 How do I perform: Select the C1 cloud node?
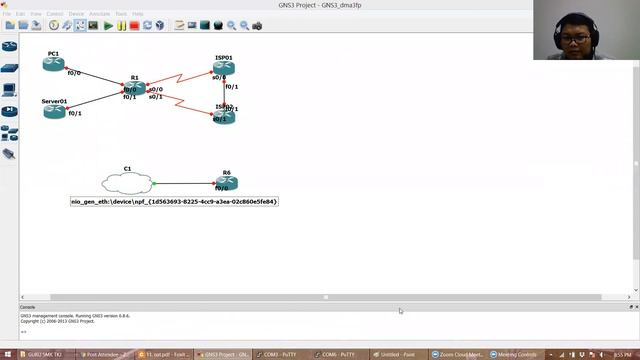127,183
